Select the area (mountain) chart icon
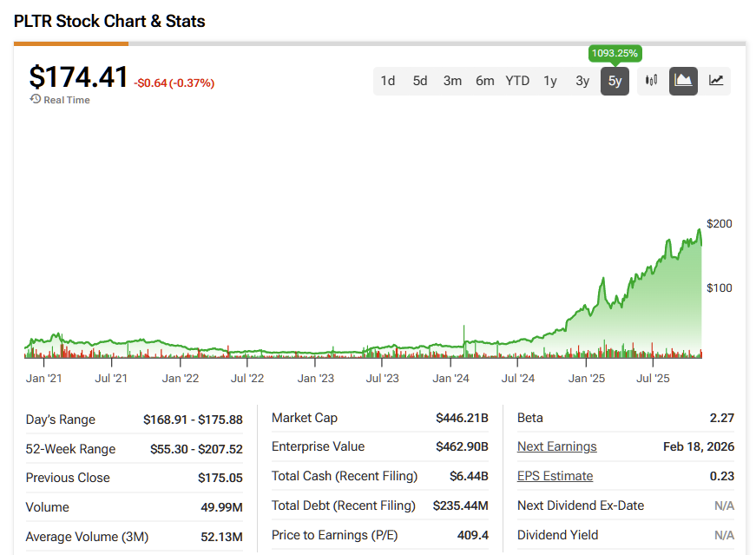The height and width of the screenshot is (555, 756). (x=683, y=81)
